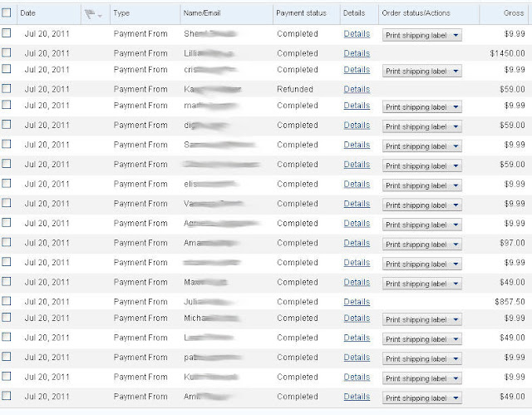532x415 pixels.
Task: Open Details link on the $97.00 row
Action: coord(357,243)
